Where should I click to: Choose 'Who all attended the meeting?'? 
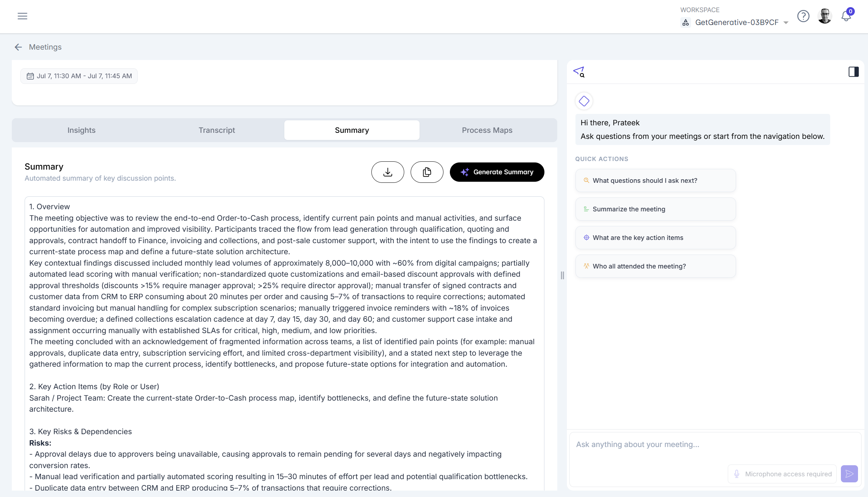[x=655, y=266]
